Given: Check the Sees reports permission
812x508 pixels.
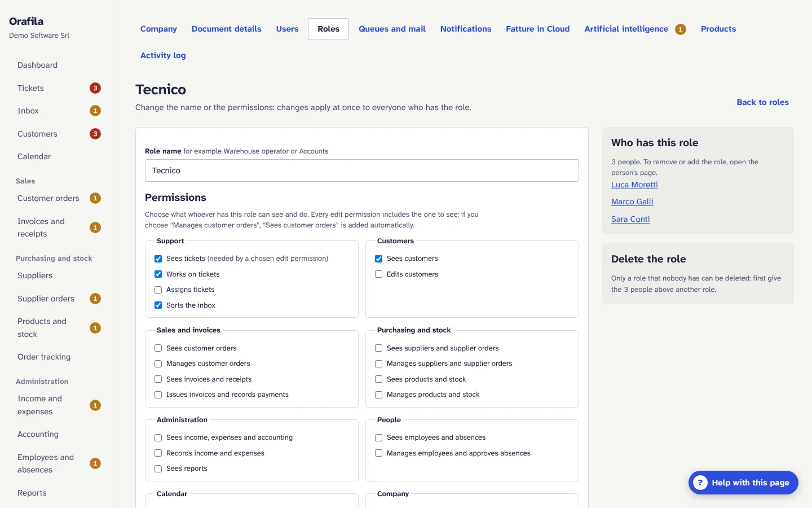Looking at the screenshot, I should (x=158, y=468).
